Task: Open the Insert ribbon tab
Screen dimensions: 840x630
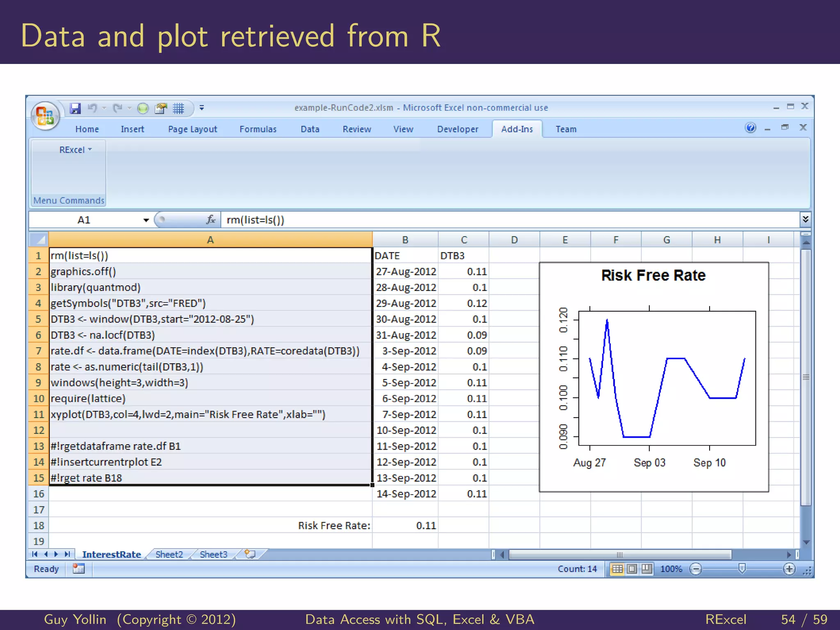Action: click(132, 129)
